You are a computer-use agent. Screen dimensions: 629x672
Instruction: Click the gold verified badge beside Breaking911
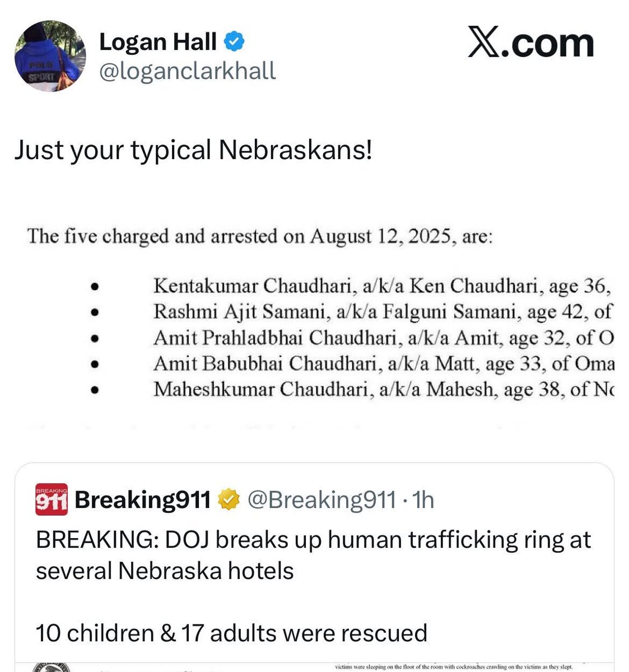[x=229, y=500]
